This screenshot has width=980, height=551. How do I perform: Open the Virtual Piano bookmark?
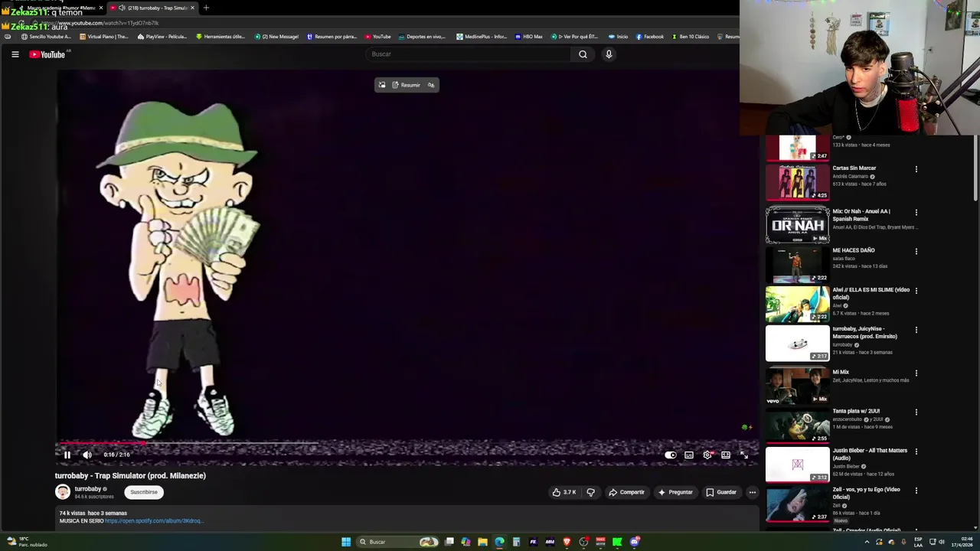(x=103, y=37)
